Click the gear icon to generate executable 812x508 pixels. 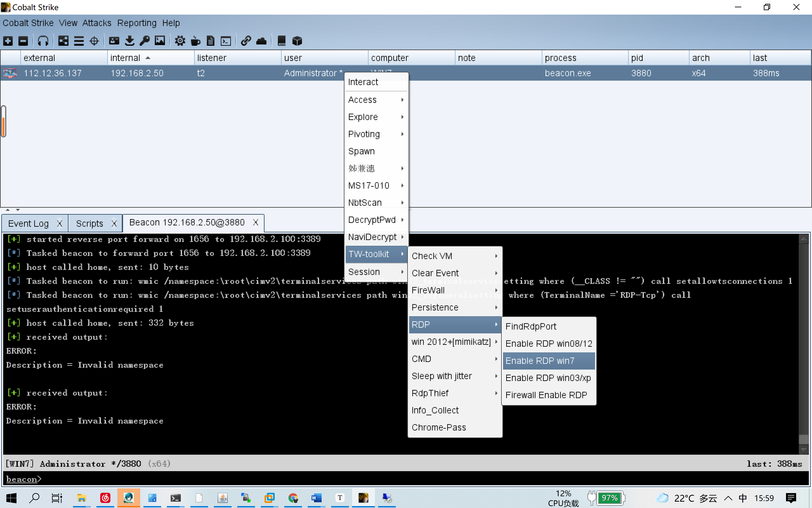click(180, 41)
